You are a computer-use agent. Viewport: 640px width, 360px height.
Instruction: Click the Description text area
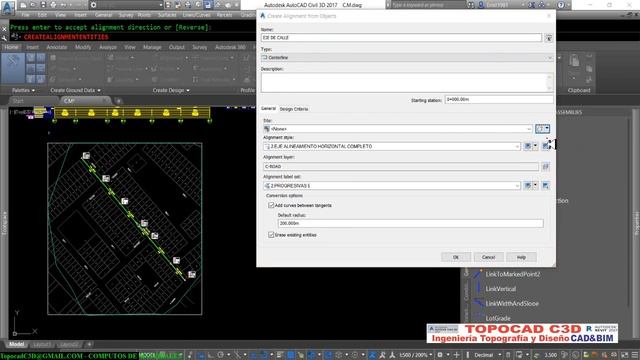click(407, 83)
